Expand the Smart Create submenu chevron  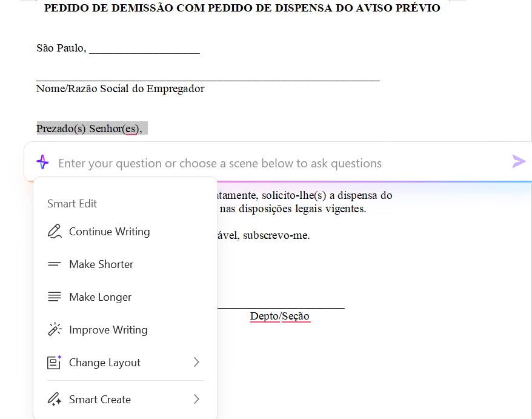tap(196, 399)
